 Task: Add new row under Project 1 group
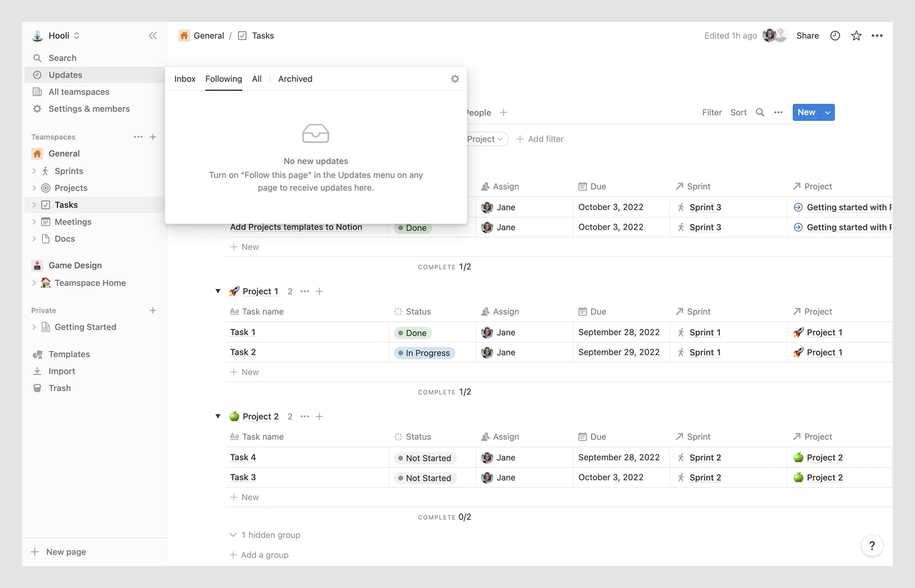[244, 372]
